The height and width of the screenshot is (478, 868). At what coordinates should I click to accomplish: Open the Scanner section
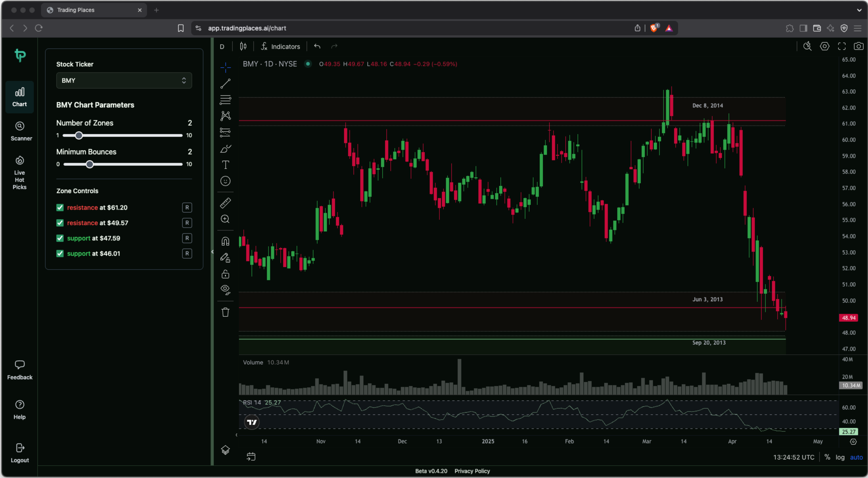20,131
